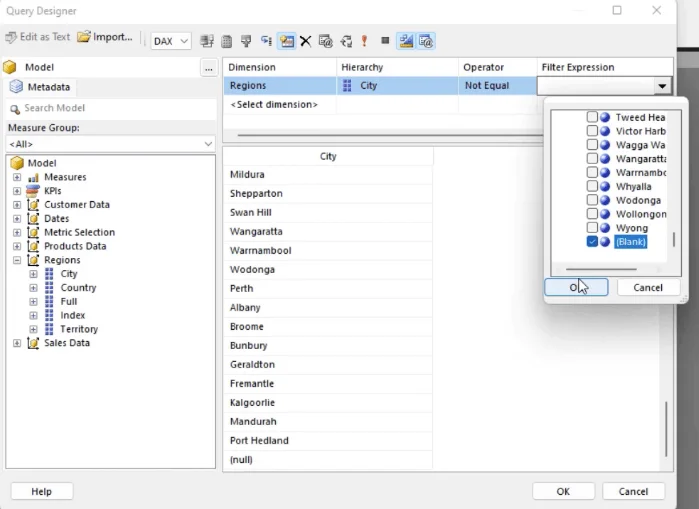Click the black X Delete toolbar icon
This screenshot has height=509, width=699.
[x=305, y=41]
